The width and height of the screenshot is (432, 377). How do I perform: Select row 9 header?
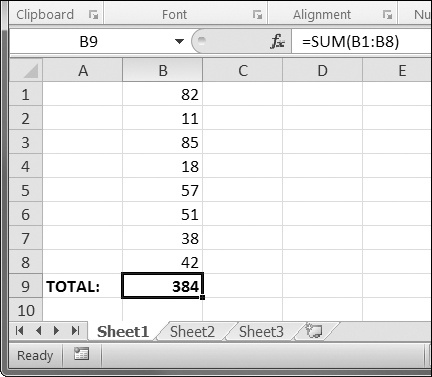[26, 286]
